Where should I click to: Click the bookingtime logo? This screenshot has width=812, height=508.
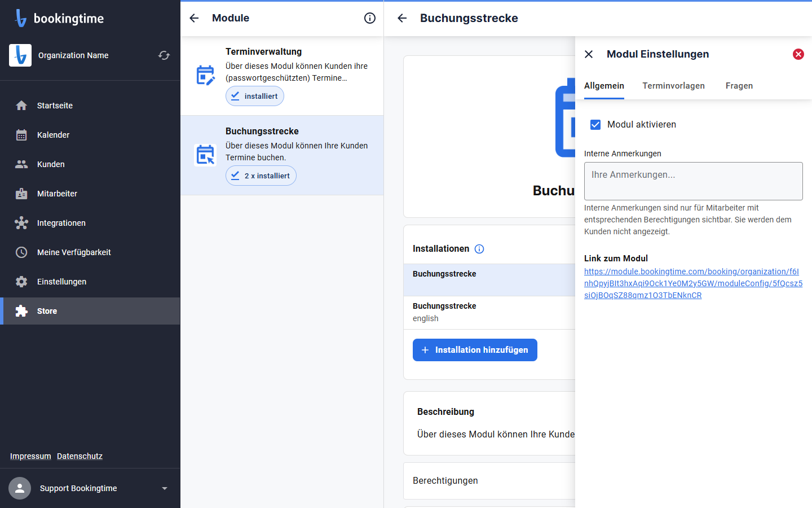59,18
